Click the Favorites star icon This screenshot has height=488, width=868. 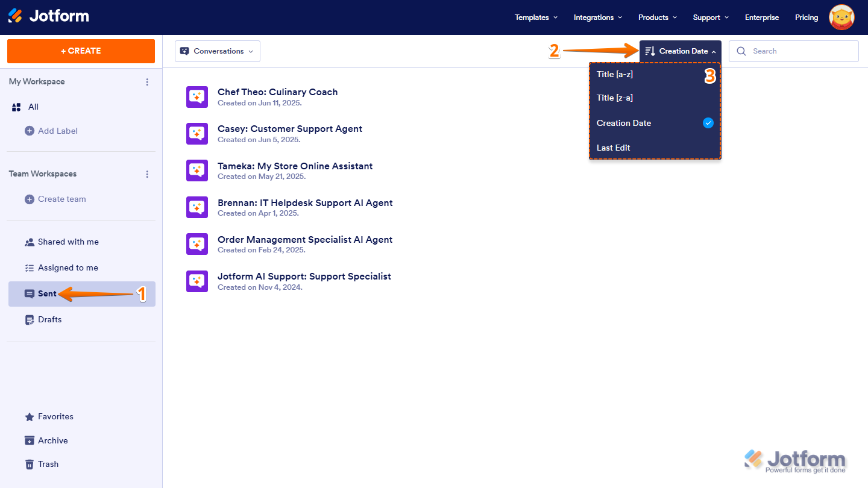[x=30, y=416]
